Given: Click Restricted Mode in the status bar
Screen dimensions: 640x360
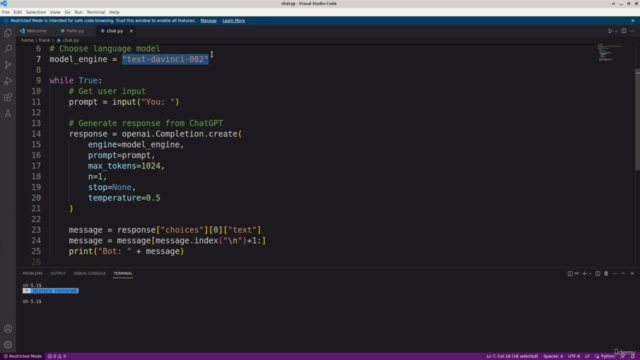Looking at the screenshot, I should point(22,356).
